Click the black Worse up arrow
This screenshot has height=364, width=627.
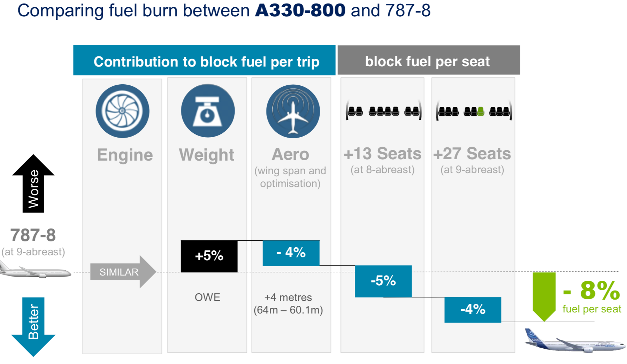pyautogui.click(x=33, y=183)
